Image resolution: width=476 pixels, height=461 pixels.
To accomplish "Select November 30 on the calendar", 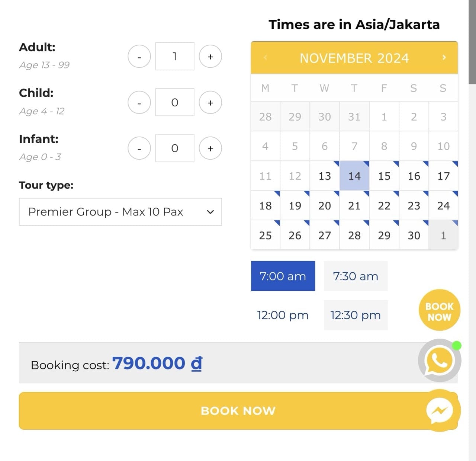I will [x=414, y=235].
